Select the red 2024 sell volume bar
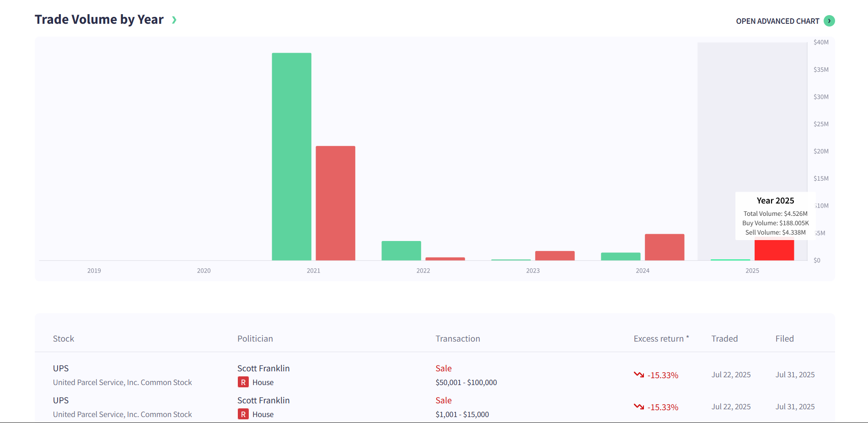Image resolution: width=868 pixels, height=423 pixels. point(664,247)
